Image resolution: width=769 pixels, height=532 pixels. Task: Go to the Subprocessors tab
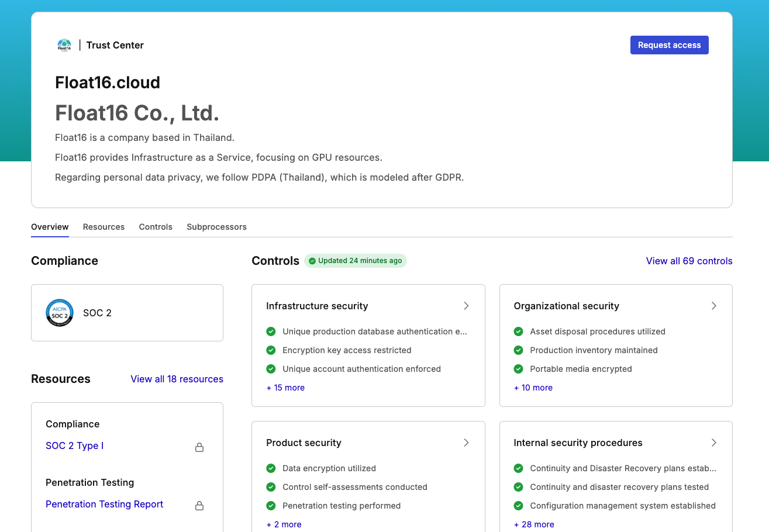click(x=216, y=227)
